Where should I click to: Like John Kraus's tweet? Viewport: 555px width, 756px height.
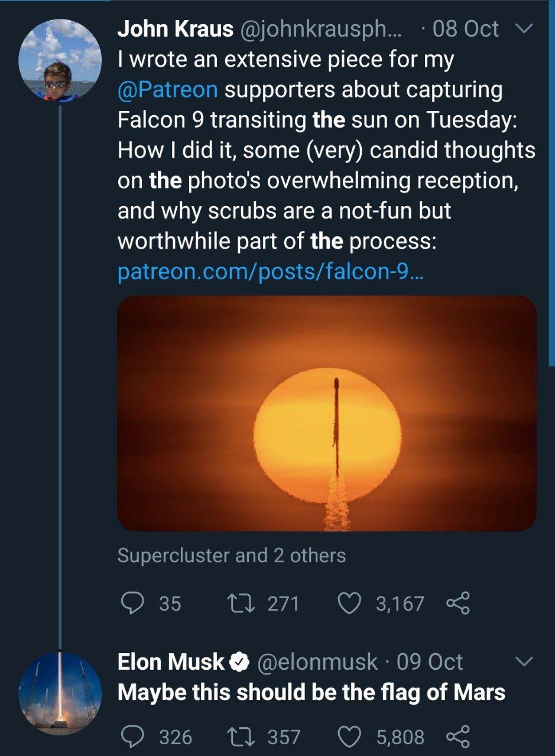[349, 603]
